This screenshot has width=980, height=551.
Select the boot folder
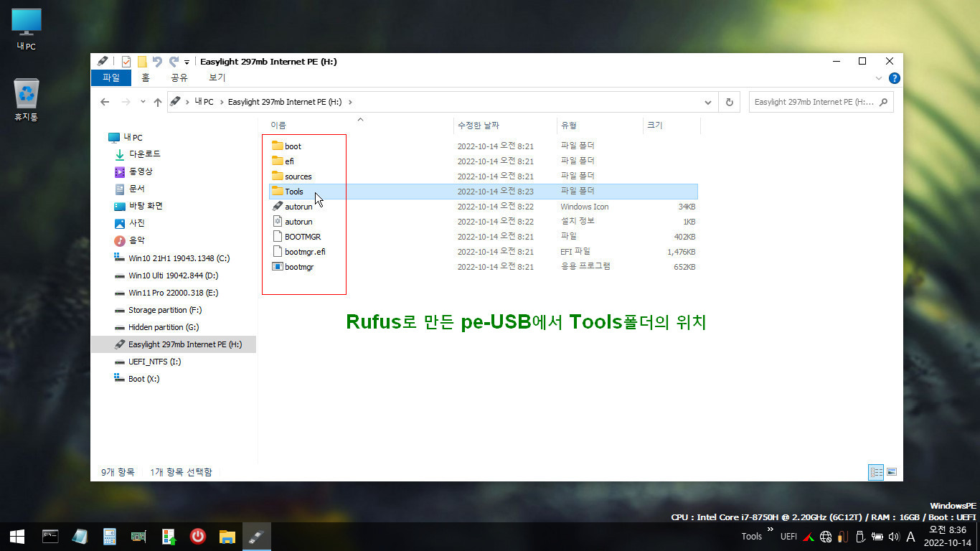[x=293, y=146]
